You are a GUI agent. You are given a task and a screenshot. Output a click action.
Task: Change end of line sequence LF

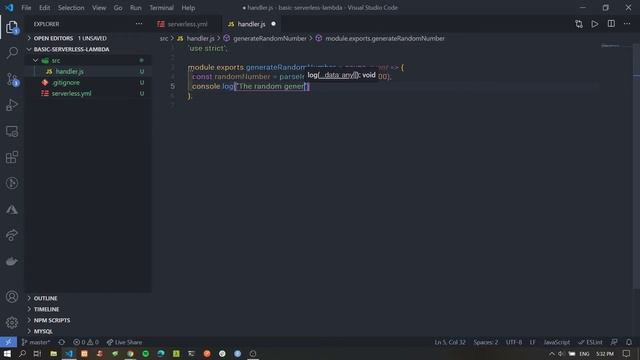point(532,342)
